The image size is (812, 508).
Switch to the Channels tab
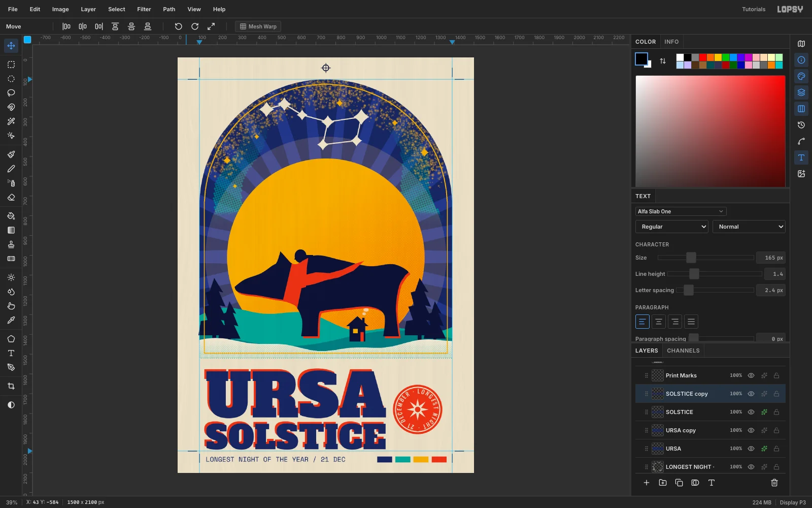pyautogui.click(x=683, y=351)
